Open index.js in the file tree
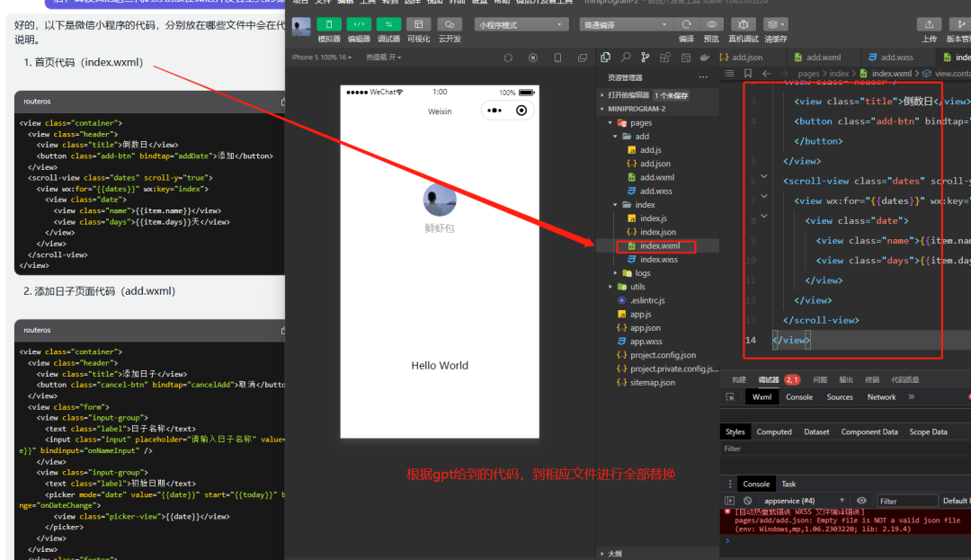This screenshot has height=560, width=971. pyautogui.click(x=654, y=218)
